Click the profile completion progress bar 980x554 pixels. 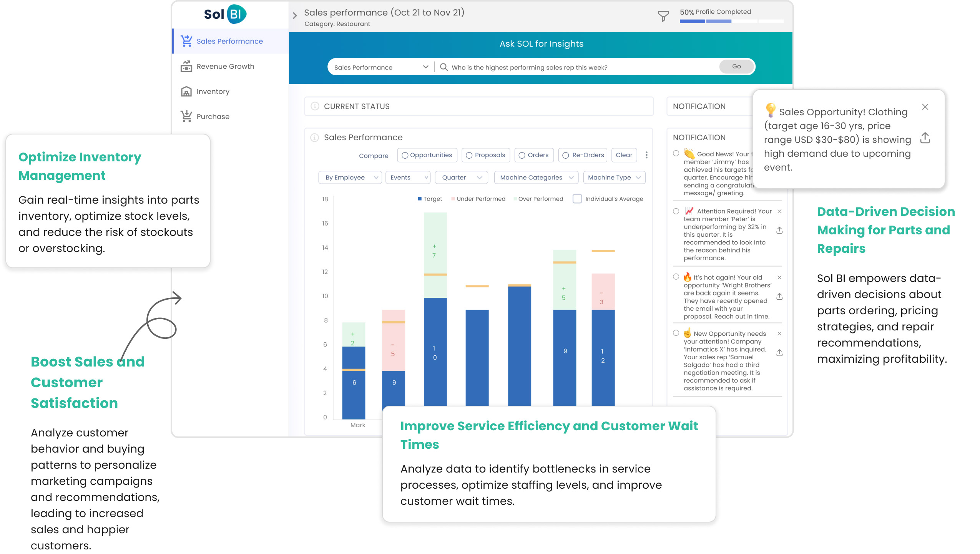pyautogui.click(x=731, y=21)
